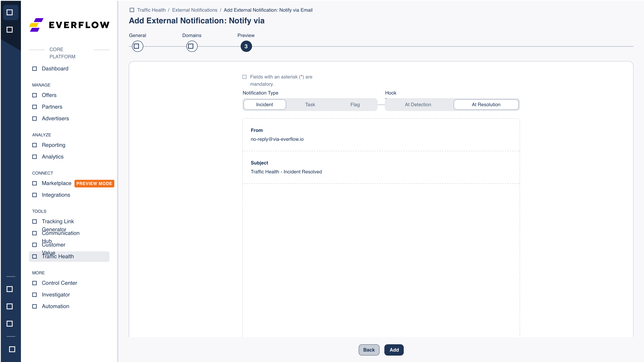
Task: Click the Back button
Action: pos(369,350)
